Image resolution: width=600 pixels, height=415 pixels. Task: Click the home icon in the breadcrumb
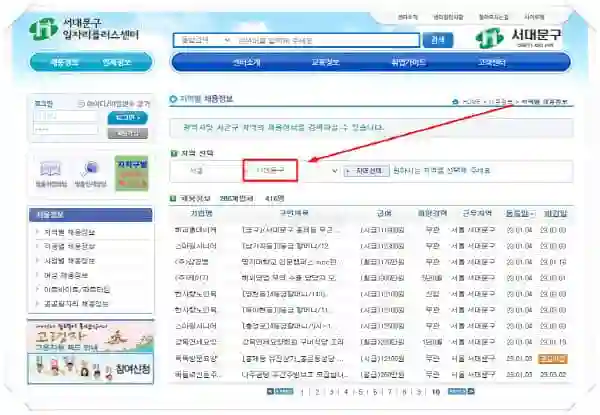455,102
